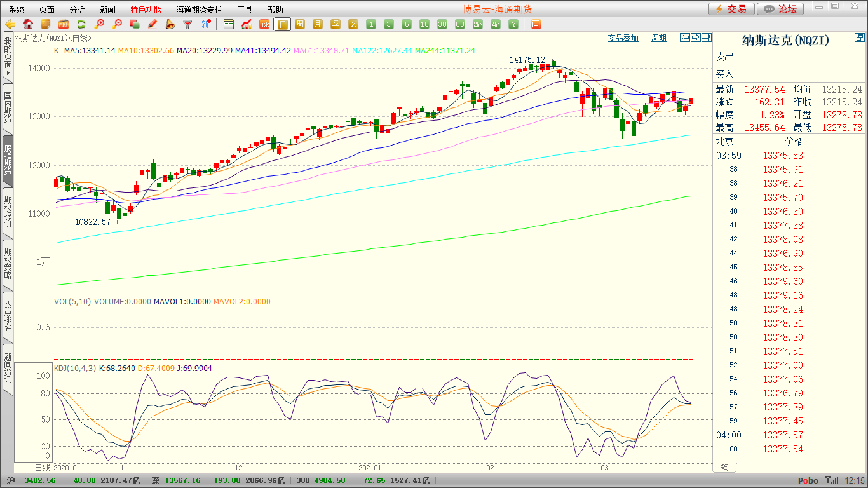Image resolution: width=868 pixels, height=488 pixels.
Task: Restore the 纳斯达克 quote panel window icon
Action: pos(859,39)
